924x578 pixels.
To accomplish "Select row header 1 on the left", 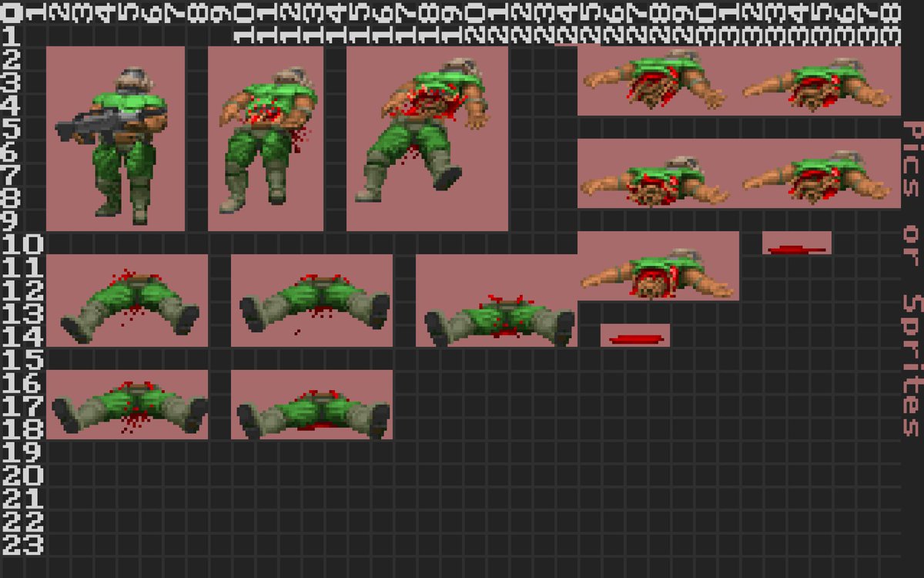I will 12,37.
